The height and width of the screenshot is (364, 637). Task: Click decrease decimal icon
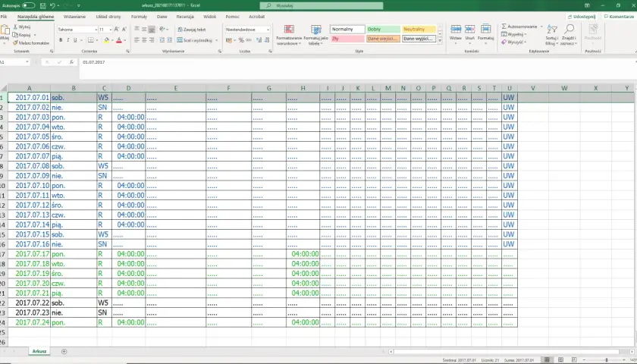pos(267,40)
